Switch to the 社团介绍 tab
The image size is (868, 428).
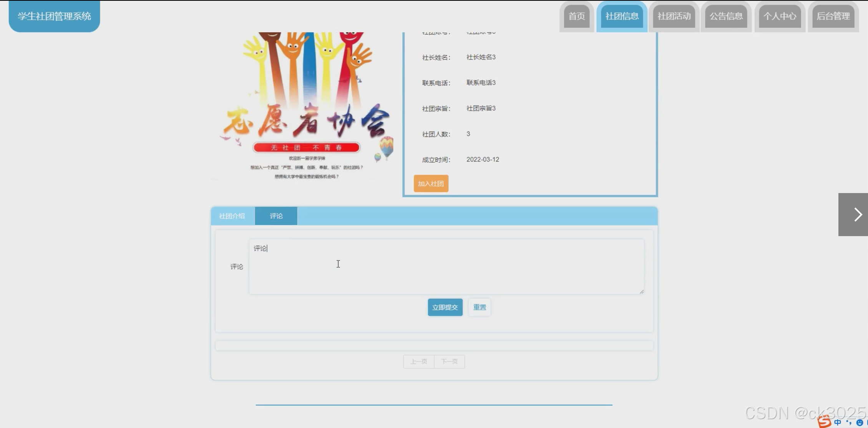click(x=232, y=216)
